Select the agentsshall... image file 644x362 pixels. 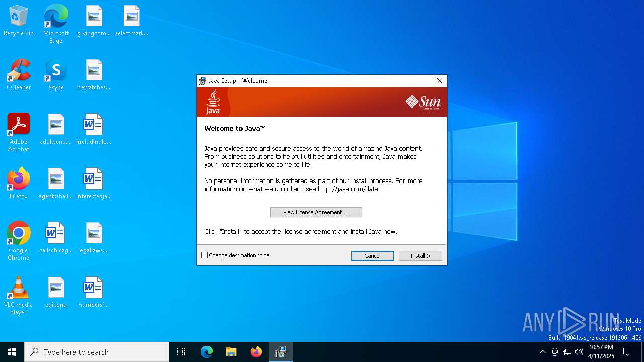pyautogui.click(x=56, y=184)
